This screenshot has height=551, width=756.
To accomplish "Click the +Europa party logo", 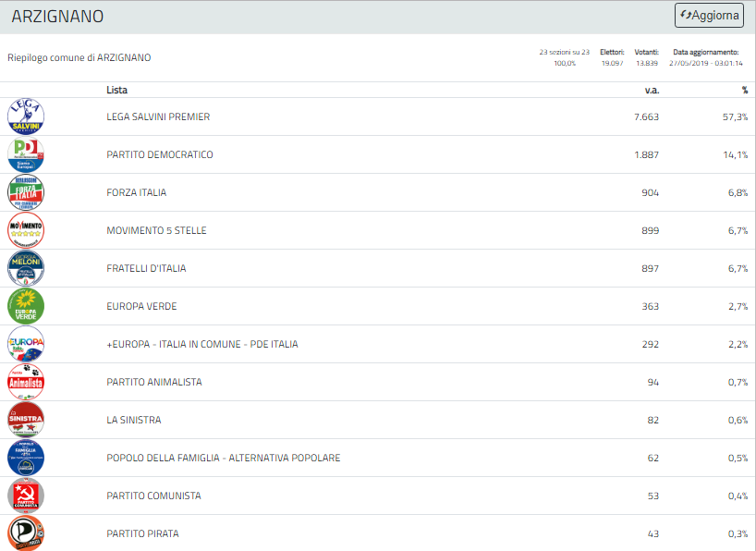I will [26, 344].
